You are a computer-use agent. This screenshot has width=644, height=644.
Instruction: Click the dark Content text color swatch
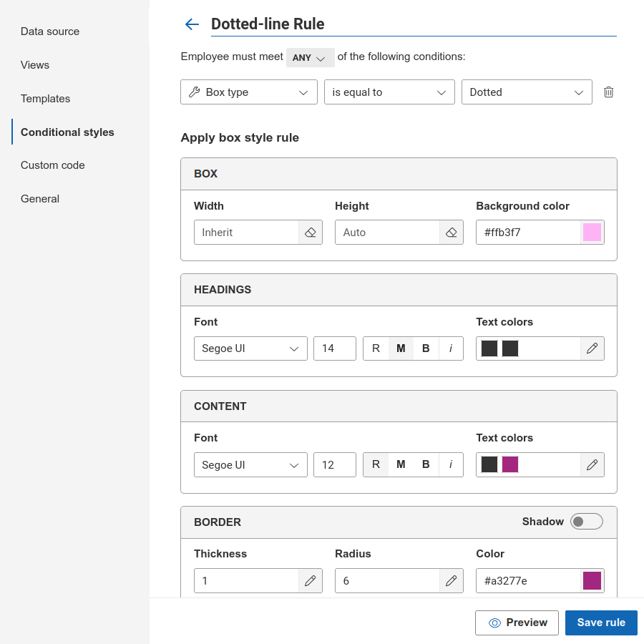point(489,464)
